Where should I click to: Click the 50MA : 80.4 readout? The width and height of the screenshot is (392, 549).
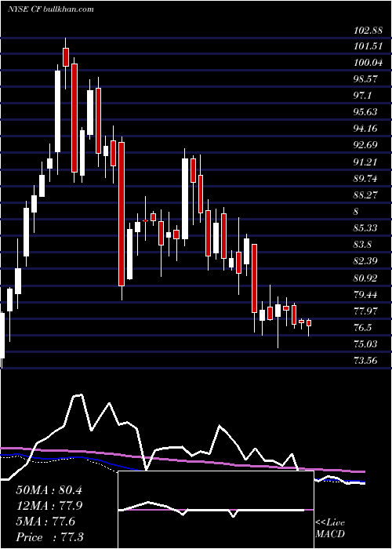49,490
